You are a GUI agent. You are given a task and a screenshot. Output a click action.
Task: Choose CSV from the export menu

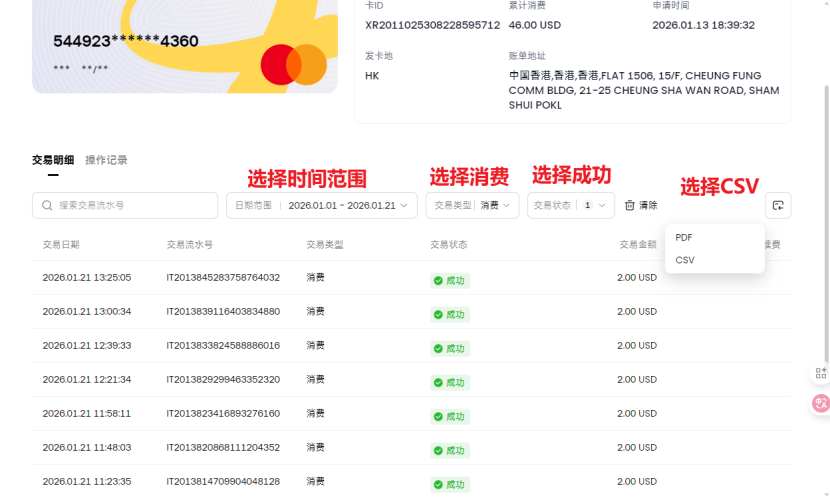(684, 260)
